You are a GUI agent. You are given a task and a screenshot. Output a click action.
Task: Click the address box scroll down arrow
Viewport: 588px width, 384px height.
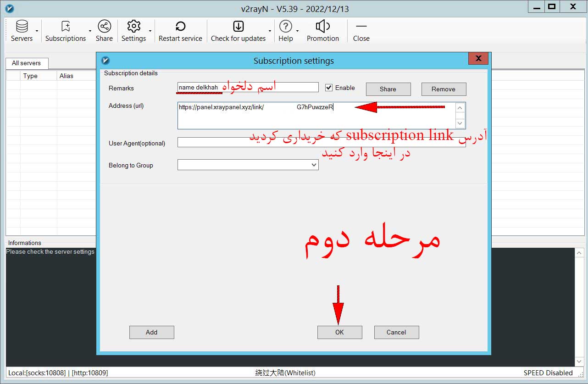tap(460, 123)
